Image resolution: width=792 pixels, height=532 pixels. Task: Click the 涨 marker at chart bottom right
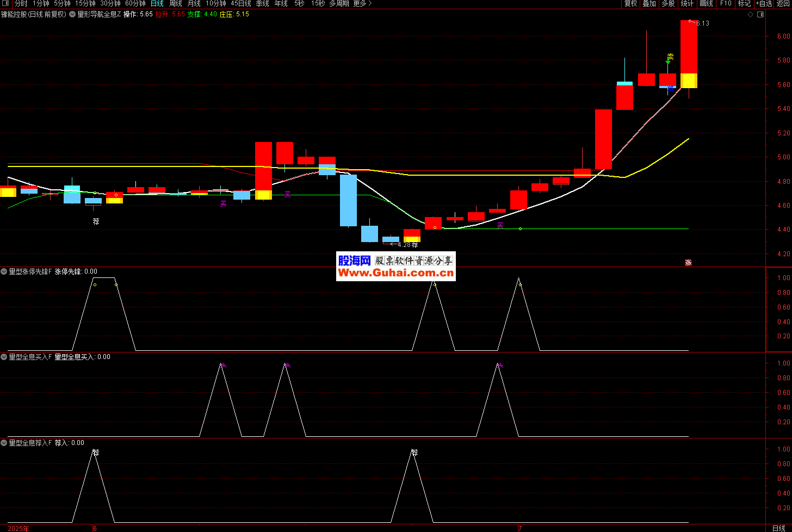click(688, 263)
